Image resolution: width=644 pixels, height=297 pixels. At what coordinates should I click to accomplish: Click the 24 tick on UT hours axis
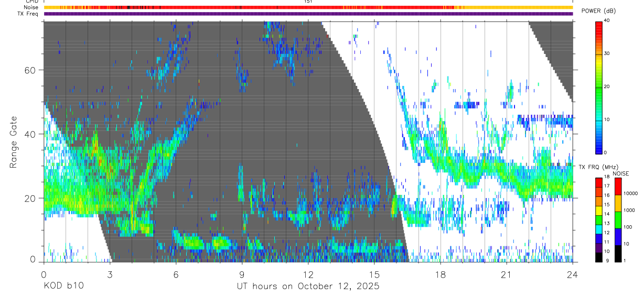coord(573,274)
